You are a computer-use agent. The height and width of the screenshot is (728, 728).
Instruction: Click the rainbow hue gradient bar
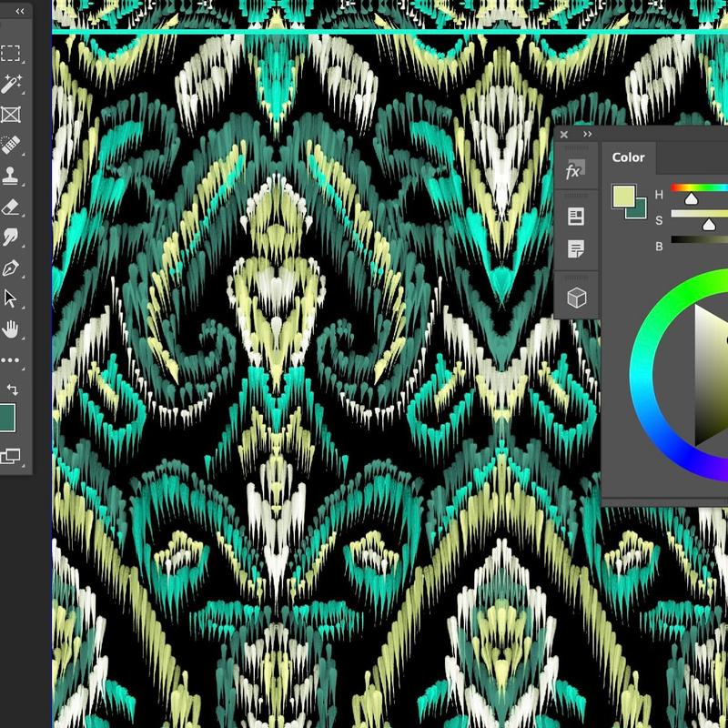point(699,187)
